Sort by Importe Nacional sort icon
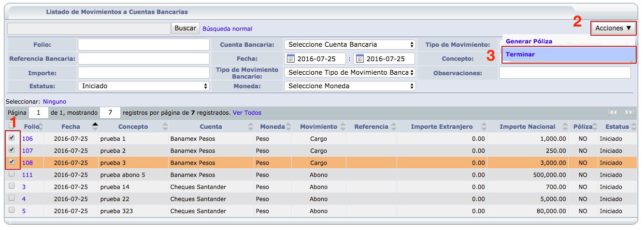Screen dimensions: 644x230 click(x=566, y=127)
